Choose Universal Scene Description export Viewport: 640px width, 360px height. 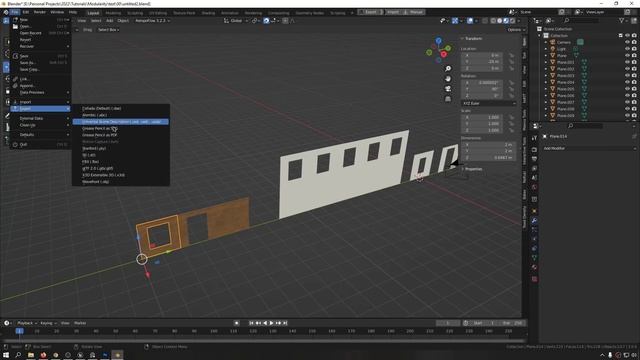(x=120, y=122)
